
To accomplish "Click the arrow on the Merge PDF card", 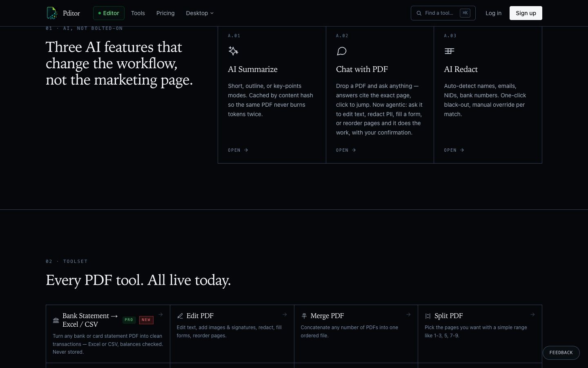I will pos(408,314).
